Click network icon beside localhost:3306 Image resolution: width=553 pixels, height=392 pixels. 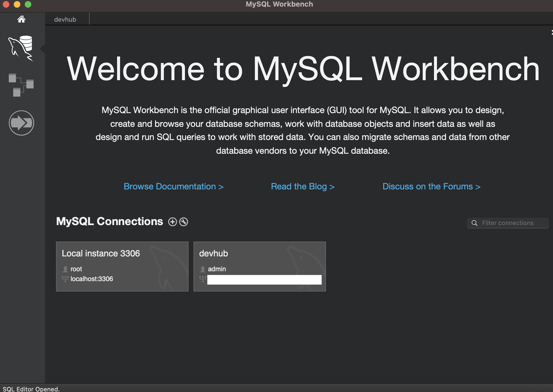click(65, 279)
